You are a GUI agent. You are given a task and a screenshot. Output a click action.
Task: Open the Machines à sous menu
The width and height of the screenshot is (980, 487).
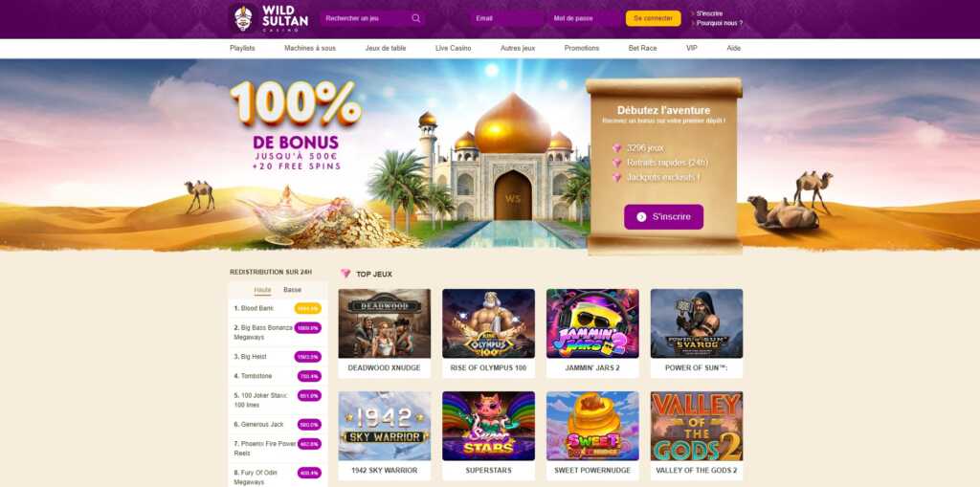pos(310,48)
